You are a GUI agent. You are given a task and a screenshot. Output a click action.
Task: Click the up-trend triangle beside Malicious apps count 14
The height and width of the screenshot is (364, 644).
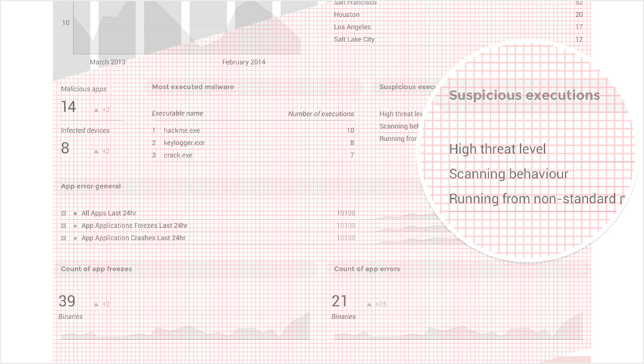click(x=96, y=110)
